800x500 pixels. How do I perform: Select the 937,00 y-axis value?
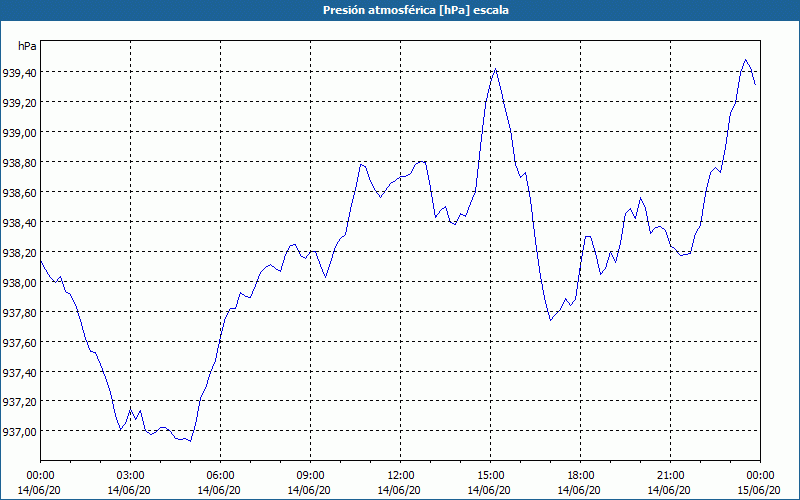[x=19, y=432]
